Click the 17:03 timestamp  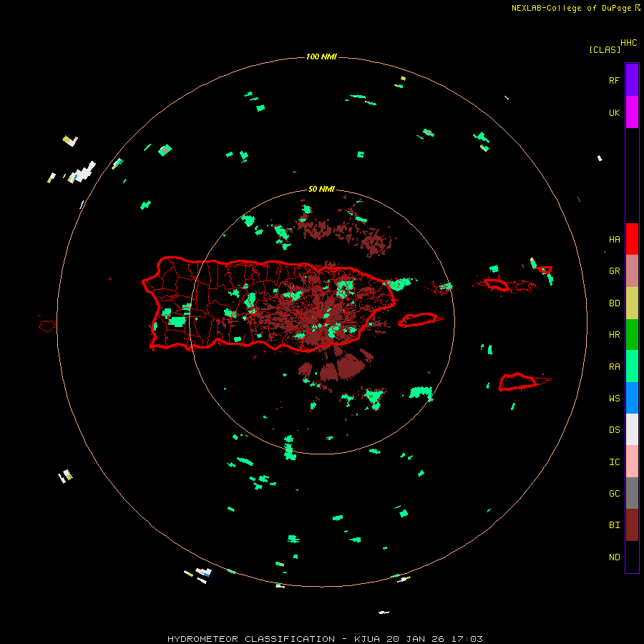(x=468, y=639)
